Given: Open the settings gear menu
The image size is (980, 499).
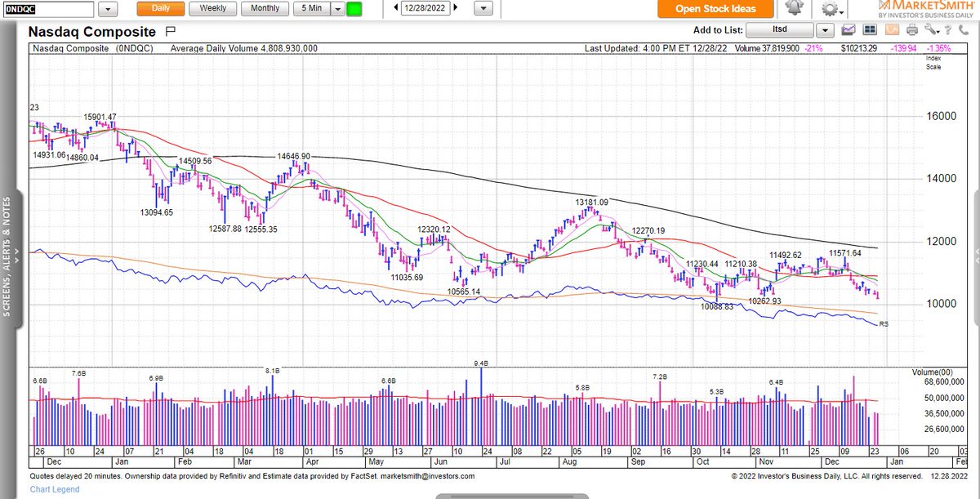Looking at the screenshot, I should (x=831, y=9).
